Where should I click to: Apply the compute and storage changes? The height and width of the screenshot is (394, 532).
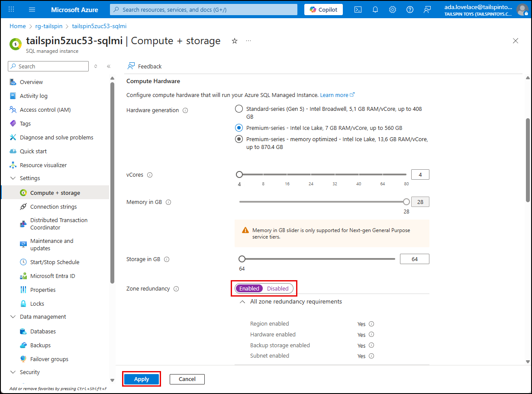tap(141, 378)
